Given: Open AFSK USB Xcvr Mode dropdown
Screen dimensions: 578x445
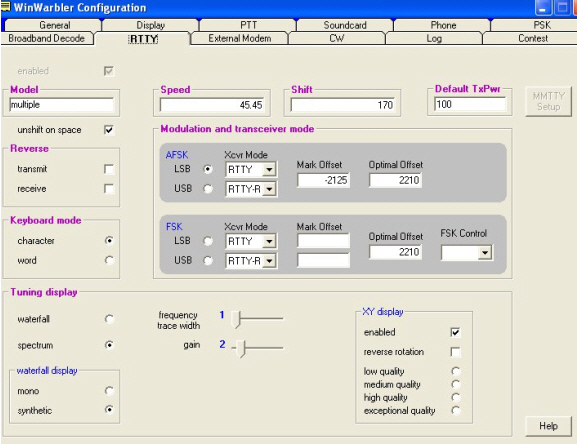Looking at the screenshot, I should tap(269, 189).
